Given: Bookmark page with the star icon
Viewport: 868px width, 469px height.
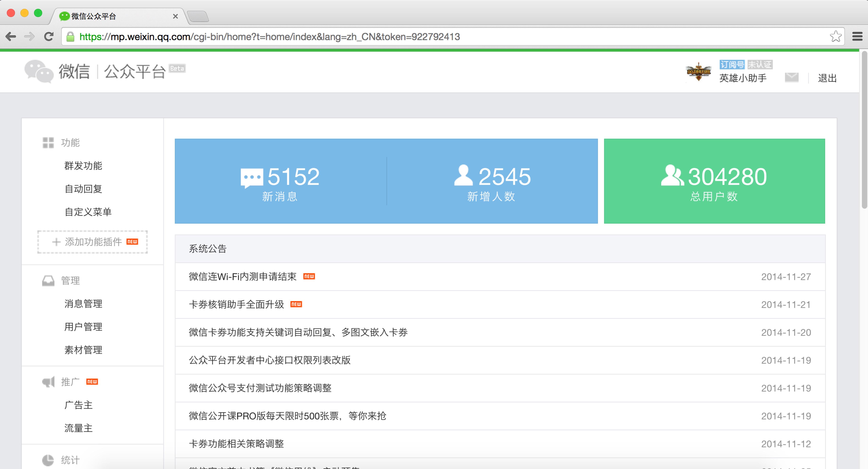Looking at the screenshot, I should 836,36.
